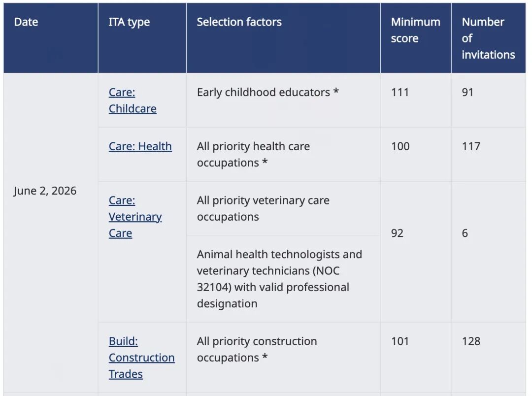Viewport: 532px width, 396px height.
Task: Click the Number of invitations header
Action: (x=488, y=38)
